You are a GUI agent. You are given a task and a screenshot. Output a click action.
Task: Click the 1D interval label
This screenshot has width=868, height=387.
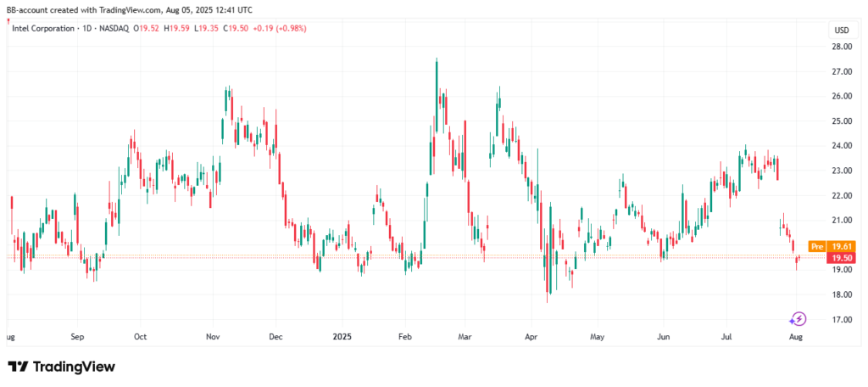point(86,28)
